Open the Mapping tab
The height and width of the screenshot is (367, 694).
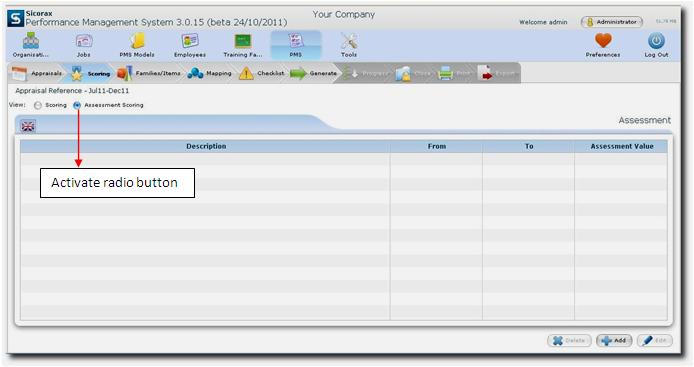(209, 73)
